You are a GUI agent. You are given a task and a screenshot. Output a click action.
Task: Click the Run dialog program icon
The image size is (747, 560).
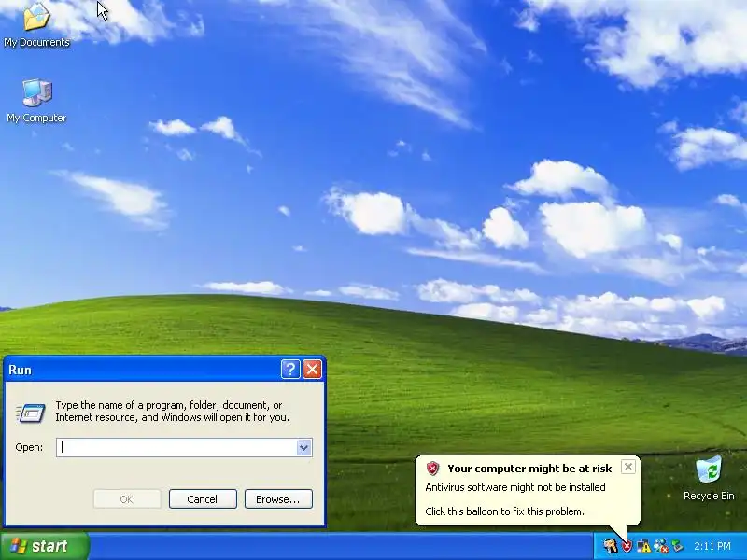tap(31, 413)
